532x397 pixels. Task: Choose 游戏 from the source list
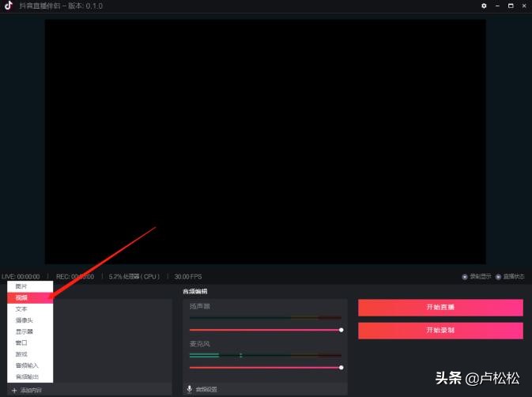point(21,354)
